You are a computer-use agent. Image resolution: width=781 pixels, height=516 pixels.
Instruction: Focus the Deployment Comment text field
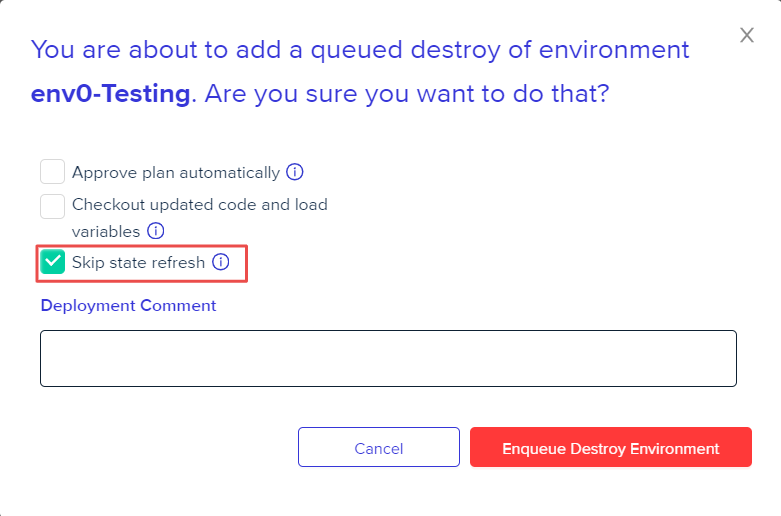pyautogui.click(x=388, y=358)
